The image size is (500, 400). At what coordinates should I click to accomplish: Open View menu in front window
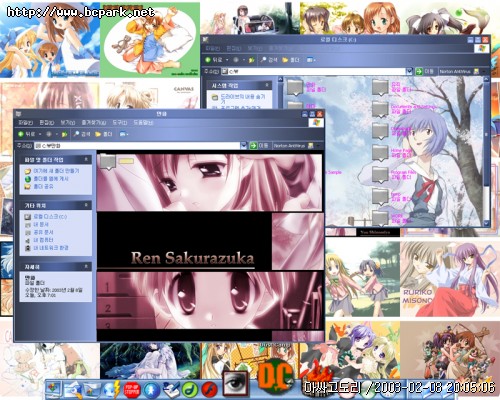click(68, 123)
